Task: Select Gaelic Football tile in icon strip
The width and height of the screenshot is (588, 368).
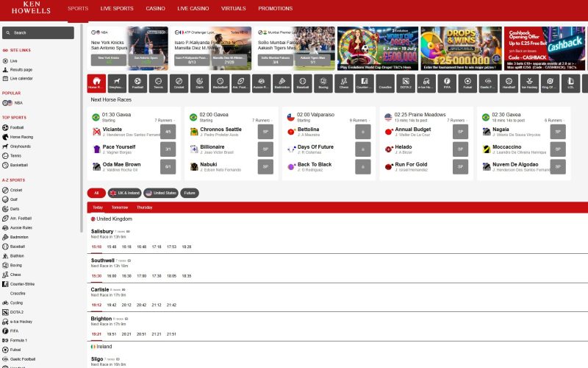Action: [488, 83]
